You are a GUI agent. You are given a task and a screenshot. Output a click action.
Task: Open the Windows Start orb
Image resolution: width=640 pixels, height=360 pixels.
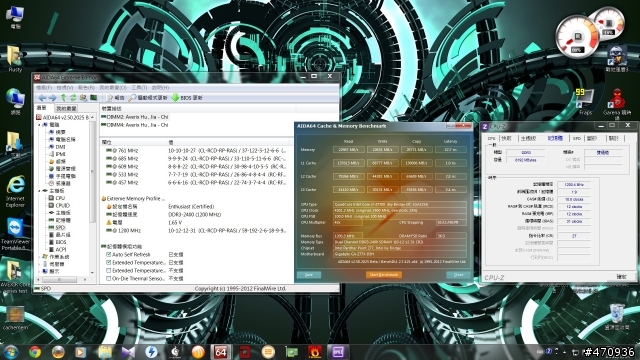(x=11, y=352)
